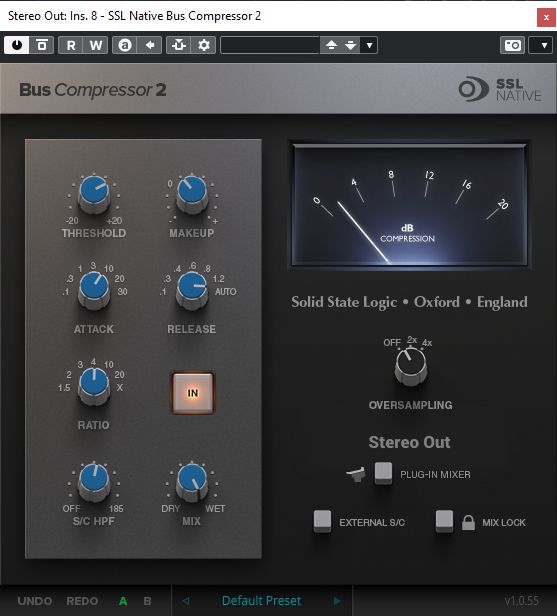The image size is (557, 616).
Task: Load next program with down arrow
Action: (350, 45)
